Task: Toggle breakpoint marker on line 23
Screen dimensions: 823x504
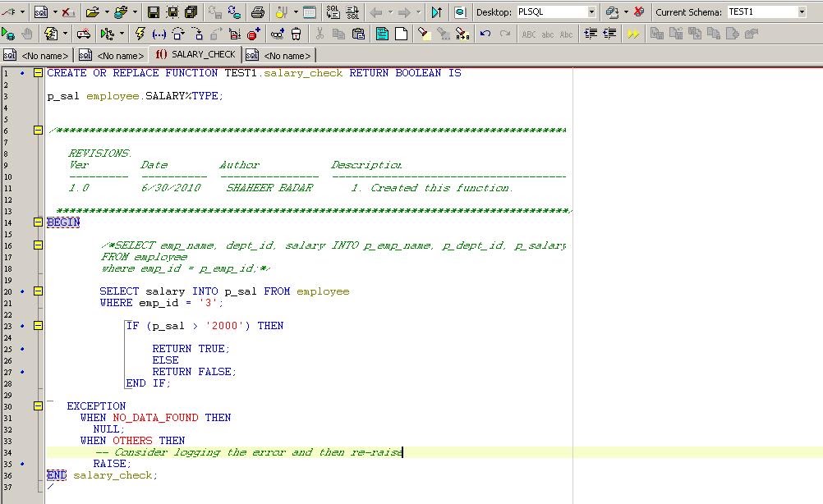Action: (22, 326)
